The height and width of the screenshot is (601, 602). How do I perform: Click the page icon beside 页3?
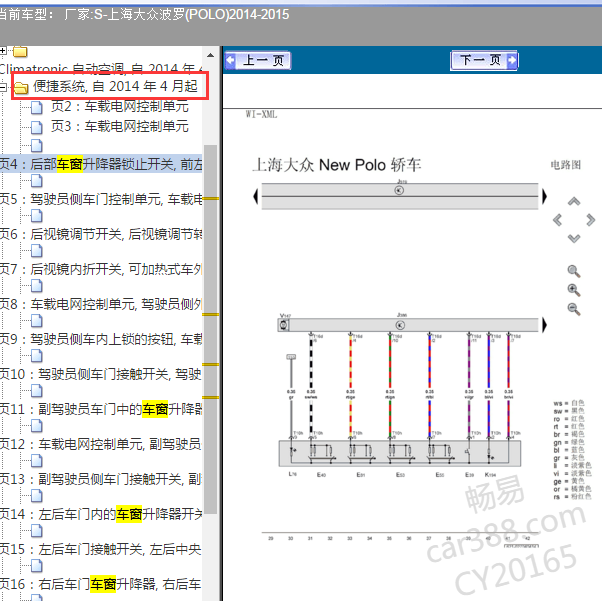(36, 127)
